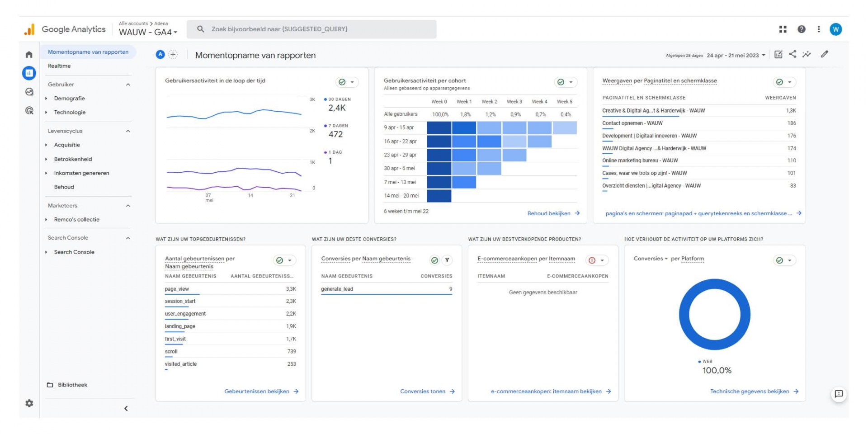The image size is (868, 434).
Task: Open the Conversies metric dropdown in Platform card
Action: pos(651,259)
